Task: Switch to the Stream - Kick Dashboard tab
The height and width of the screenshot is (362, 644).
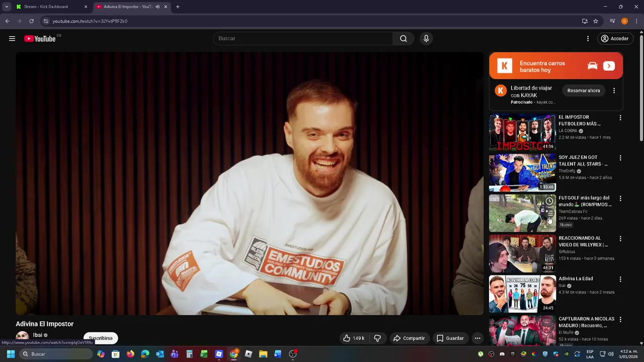Action: tap(50, 7)
